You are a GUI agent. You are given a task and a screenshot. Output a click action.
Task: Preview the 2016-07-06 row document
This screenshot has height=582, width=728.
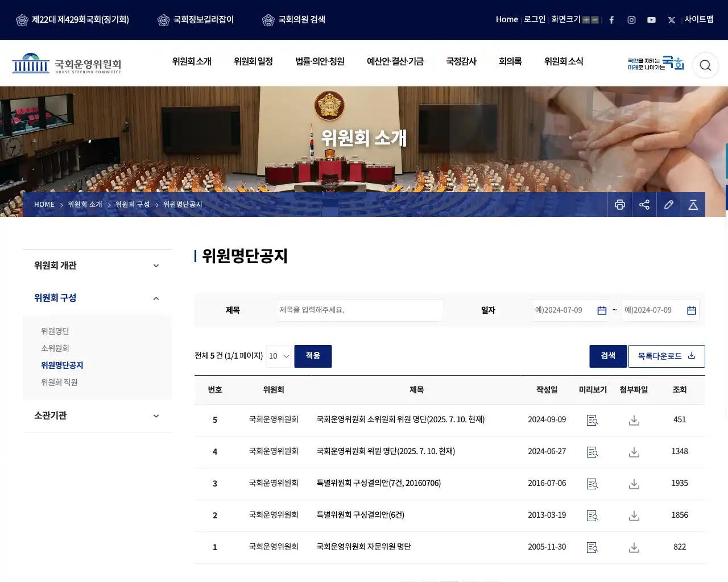(593, 484)
